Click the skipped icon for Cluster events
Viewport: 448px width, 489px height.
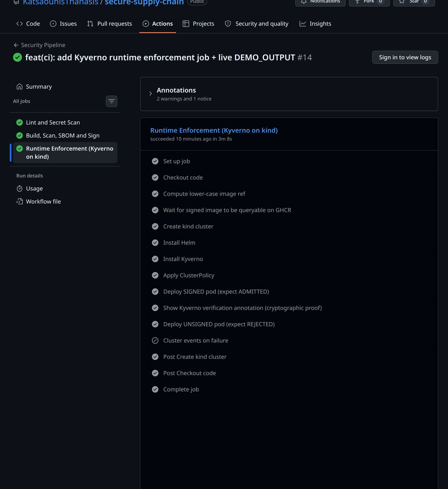(155, 340)
